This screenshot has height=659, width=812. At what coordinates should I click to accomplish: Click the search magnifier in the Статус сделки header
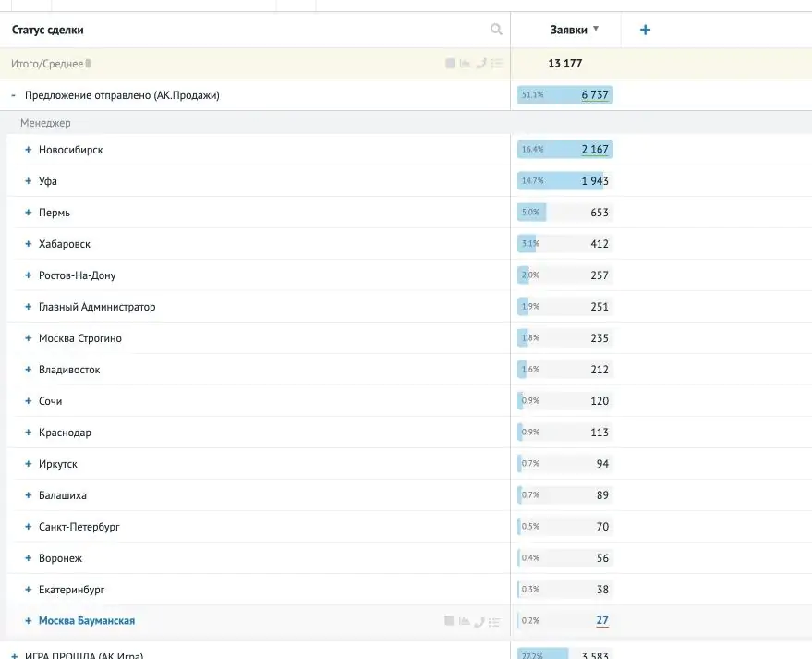click(x=496, y=30)
